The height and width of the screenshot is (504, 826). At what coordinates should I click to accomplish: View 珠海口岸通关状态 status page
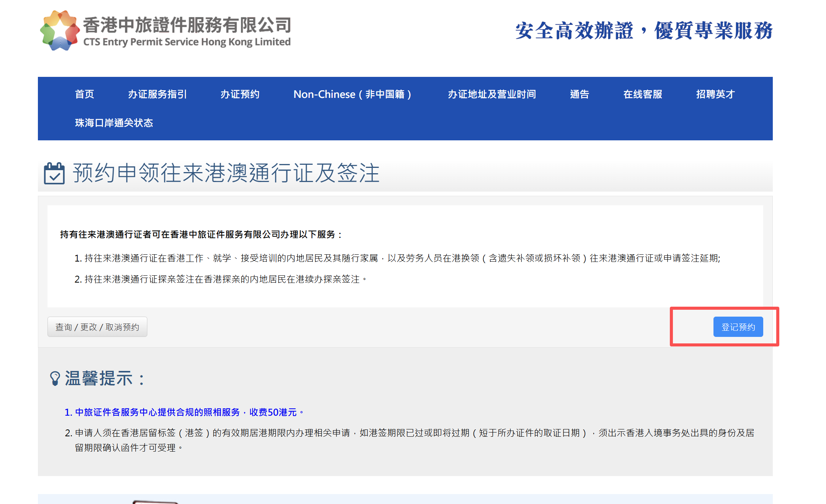click(114, 123)
